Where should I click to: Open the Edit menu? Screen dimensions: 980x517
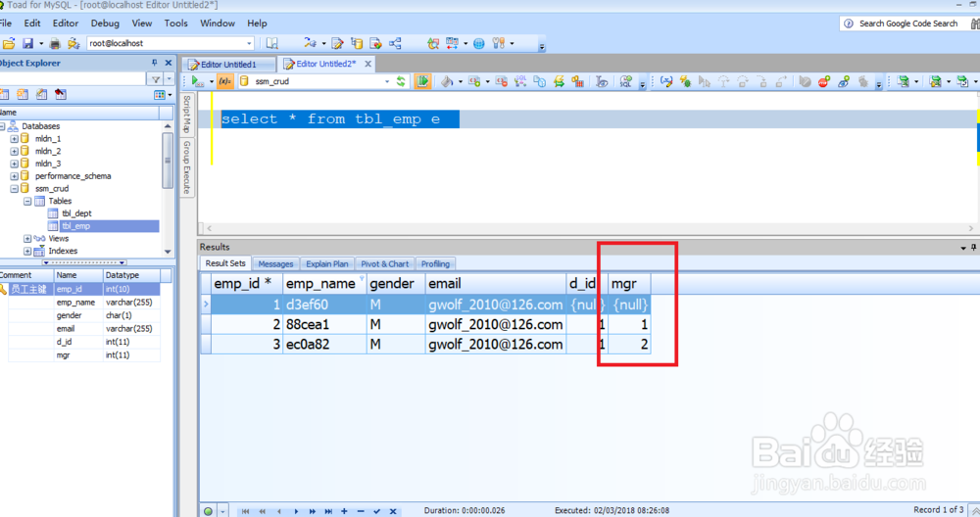[32, 23]
